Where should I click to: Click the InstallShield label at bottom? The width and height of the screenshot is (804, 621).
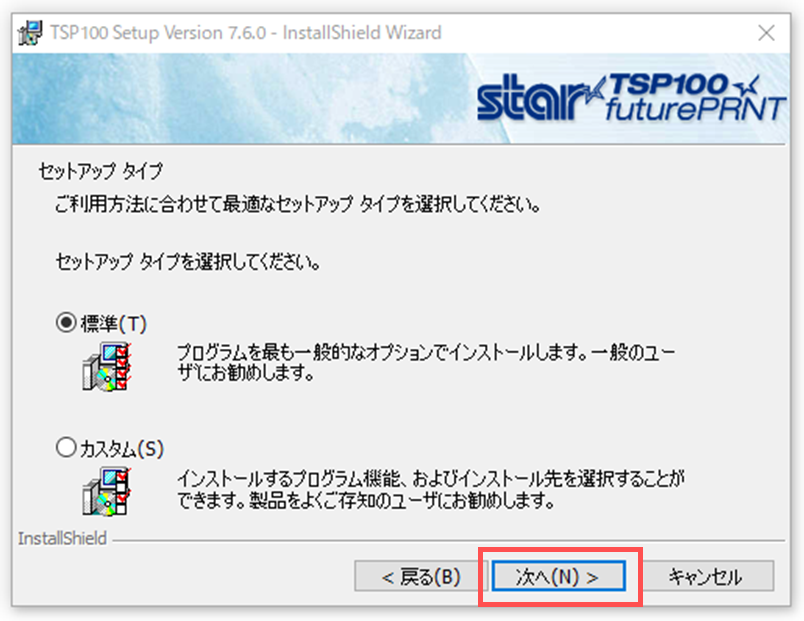[x=63, y=538]
